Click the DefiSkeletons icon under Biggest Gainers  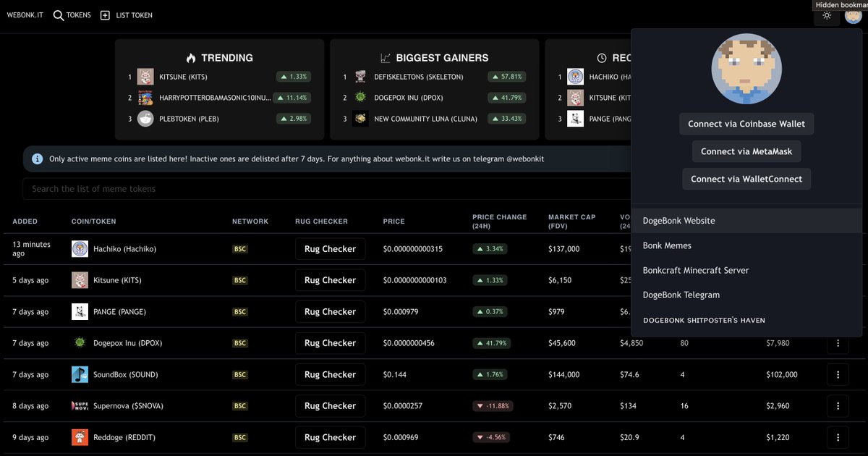(360, 76)
